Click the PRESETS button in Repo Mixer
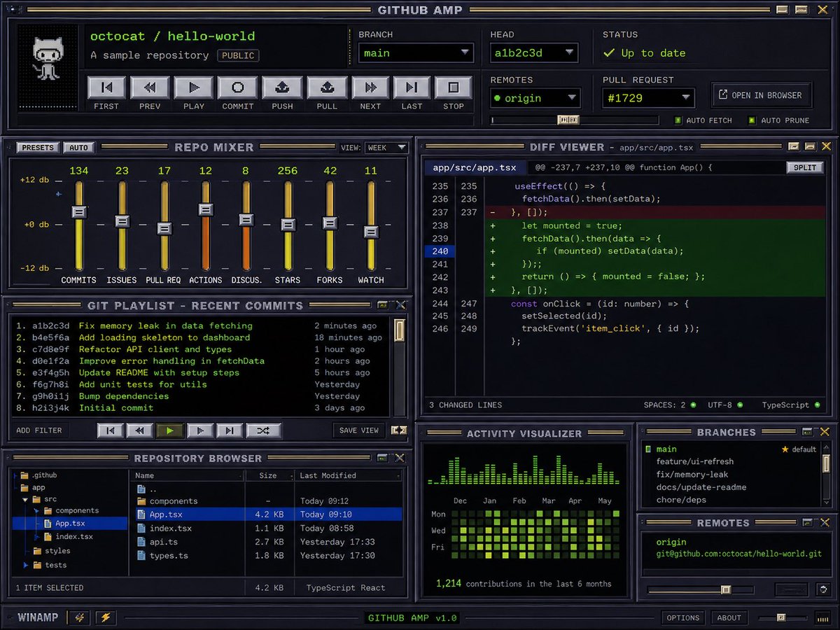The width and height of the screenshot is (840, 630). 38,148
